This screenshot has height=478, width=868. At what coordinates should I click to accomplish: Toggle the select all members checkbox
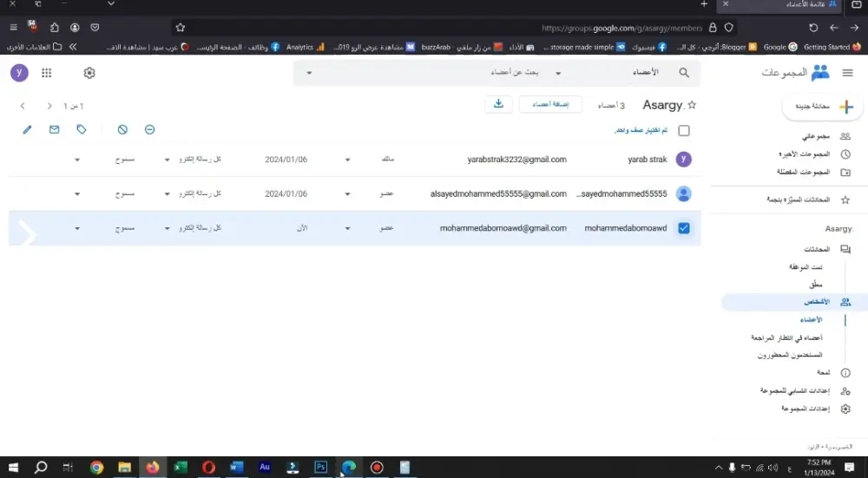[684, 131]
